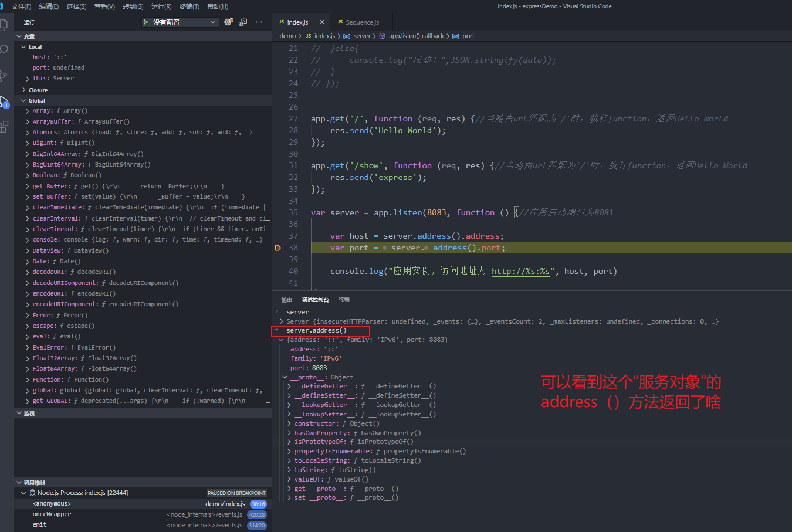This screenshot has height=532, width=792.
Task: Open the 帮助(H) menu
Action: pos(218,6)
